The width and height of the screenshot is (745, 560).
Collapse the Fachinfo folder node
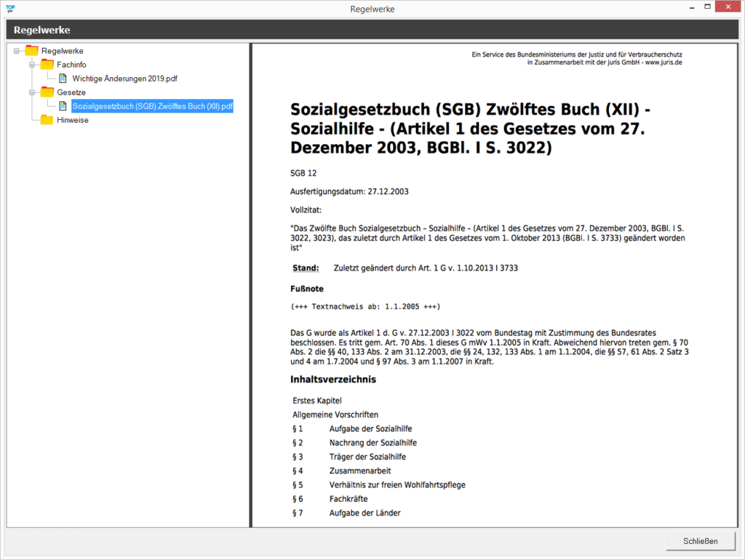click(32, 65)
